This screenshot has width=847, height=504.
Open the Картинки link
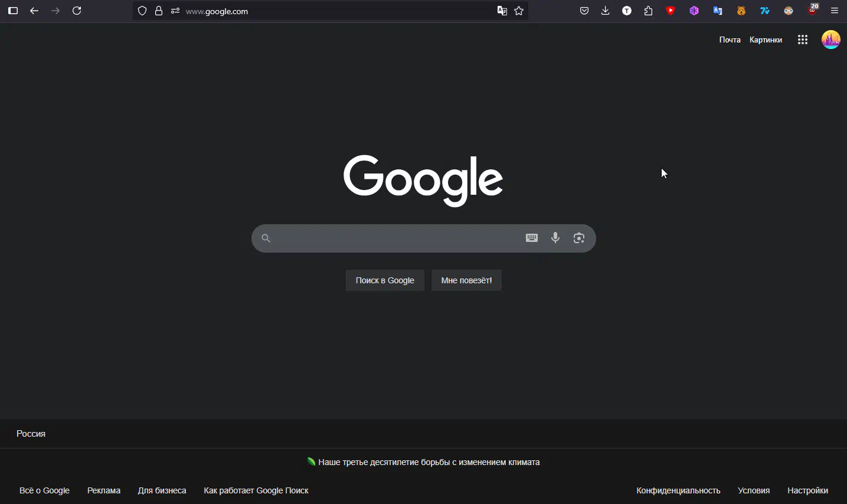(x=766, y=40)
